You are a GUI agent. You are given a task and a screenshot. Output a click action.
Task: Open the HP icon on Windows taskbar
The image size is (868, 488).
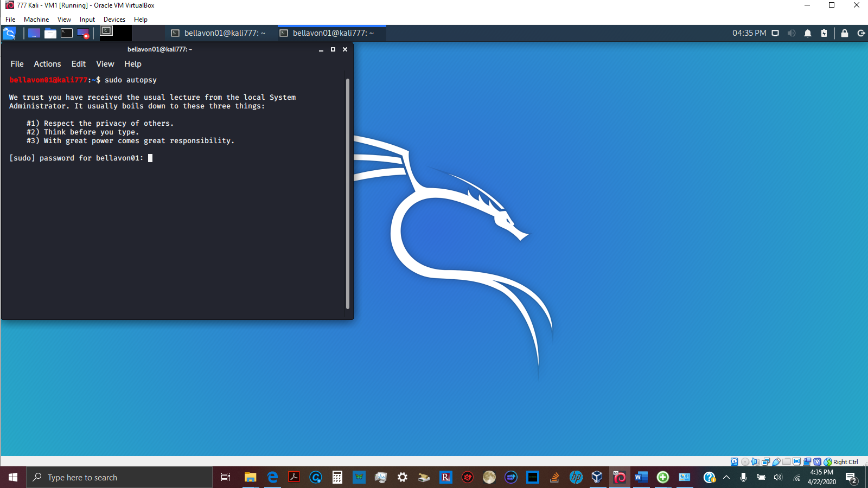coord(576,477)
